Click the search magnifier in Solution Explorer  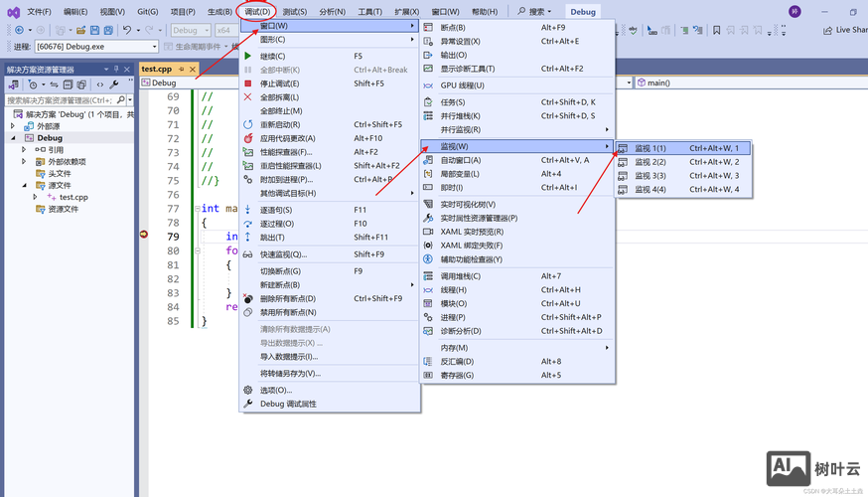click(x=121, y=100)
